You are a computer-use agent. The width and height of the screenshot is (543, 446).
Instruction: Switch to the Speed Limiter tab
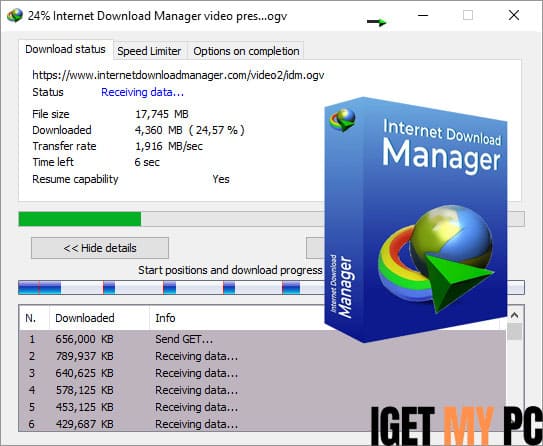tap(149, 51)
